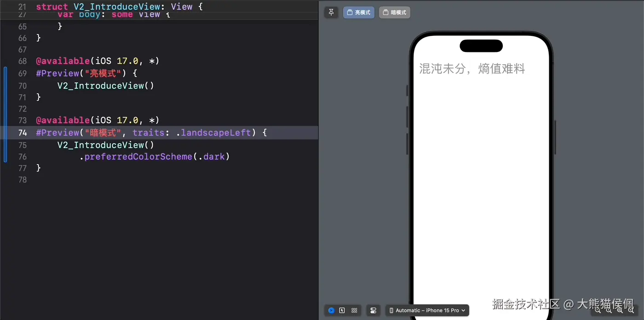
Task: Toggle preview pinning with the pin icon
Action: (331, 12)
